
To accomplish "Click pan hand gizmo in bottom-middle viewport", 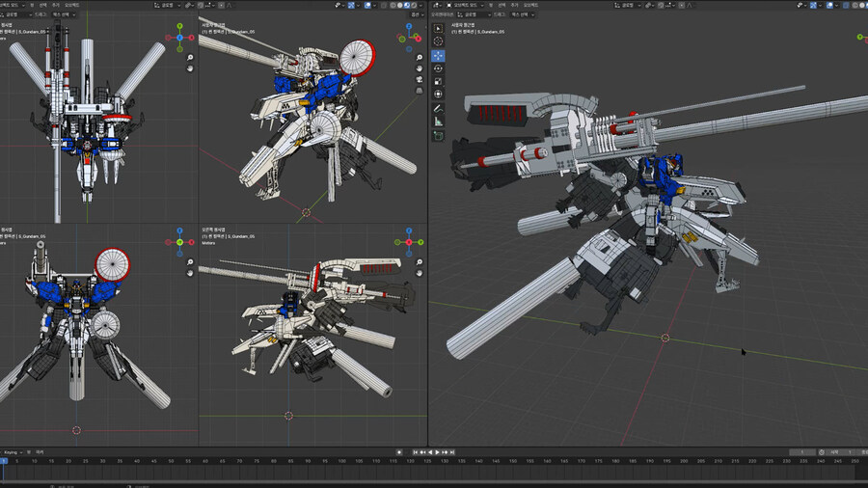I will 420,273.
